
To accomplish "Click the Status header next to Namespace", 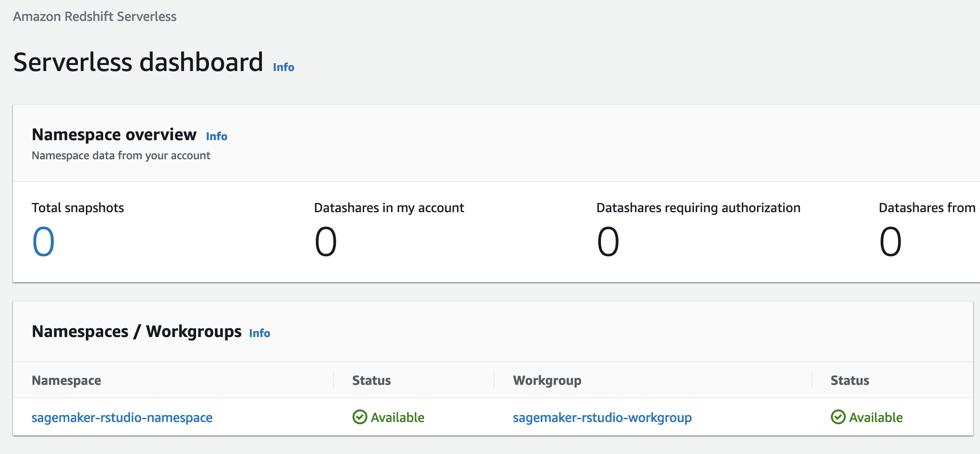I will coord(371,381).
